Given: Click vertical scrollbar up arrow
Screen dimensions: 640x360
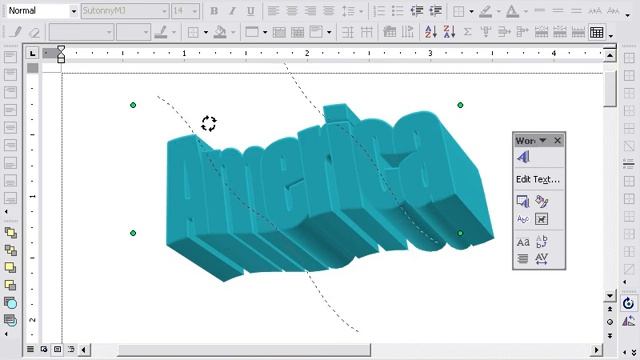Looking at the screenshot, I should pyautogui.click(x=610, y=55).
